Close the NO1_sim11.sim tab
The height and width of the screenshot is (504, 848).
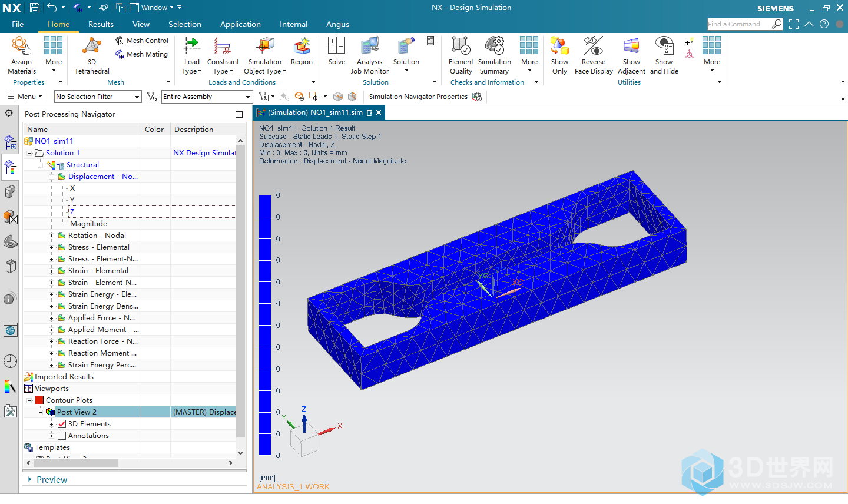[379, 112]
